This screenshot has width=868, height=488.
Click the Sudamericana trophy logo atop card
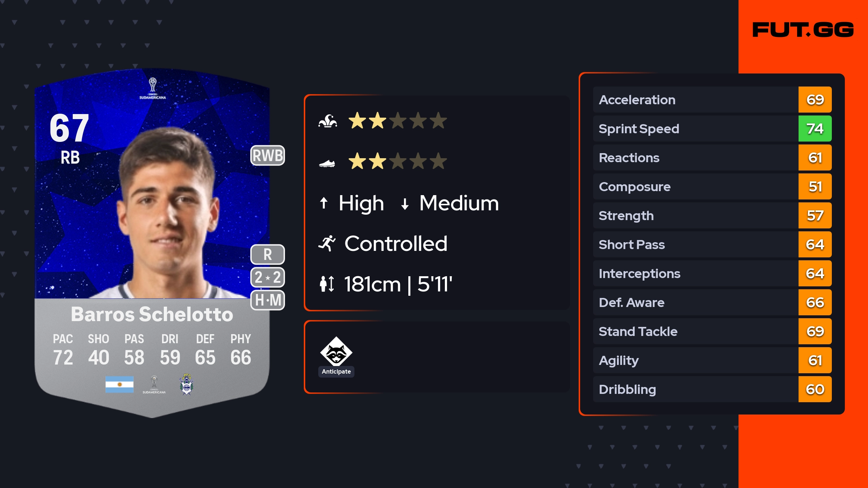[153, 88]
